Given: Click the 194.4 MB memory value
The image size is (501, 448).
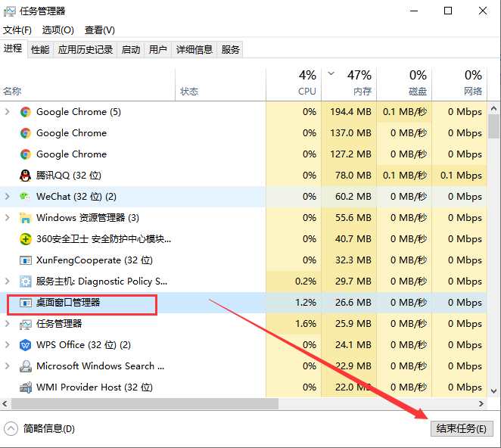Looking at the screenshot, I should coord(350,112).
